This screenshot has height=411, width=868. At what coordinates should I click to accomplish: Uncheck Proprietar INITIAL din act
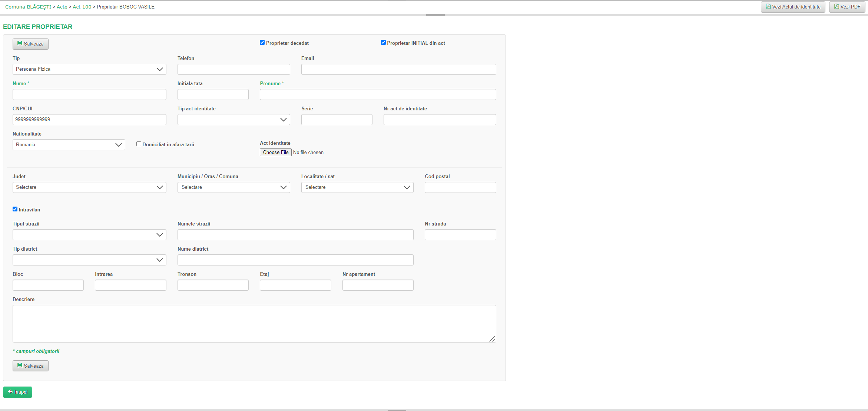383,43
